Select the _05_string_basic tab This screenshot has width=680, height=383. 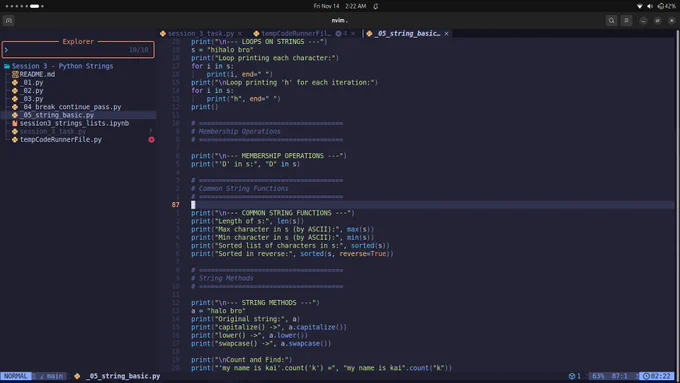click(407, 33)
